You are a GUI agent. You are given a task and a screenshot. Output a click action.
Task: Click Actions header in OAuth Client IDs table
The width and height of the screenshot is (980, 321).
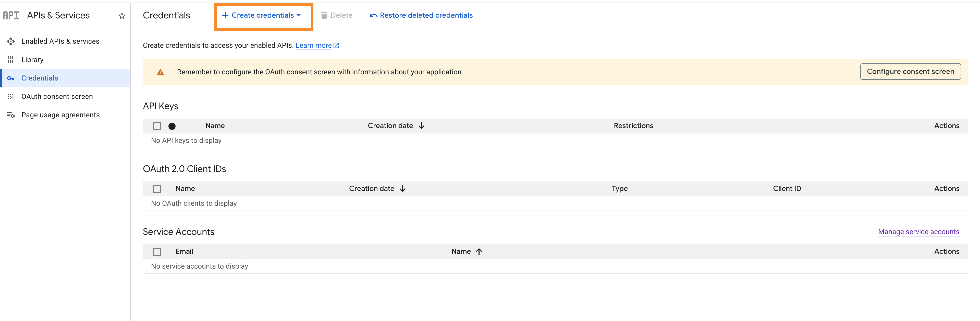point(947,189)
